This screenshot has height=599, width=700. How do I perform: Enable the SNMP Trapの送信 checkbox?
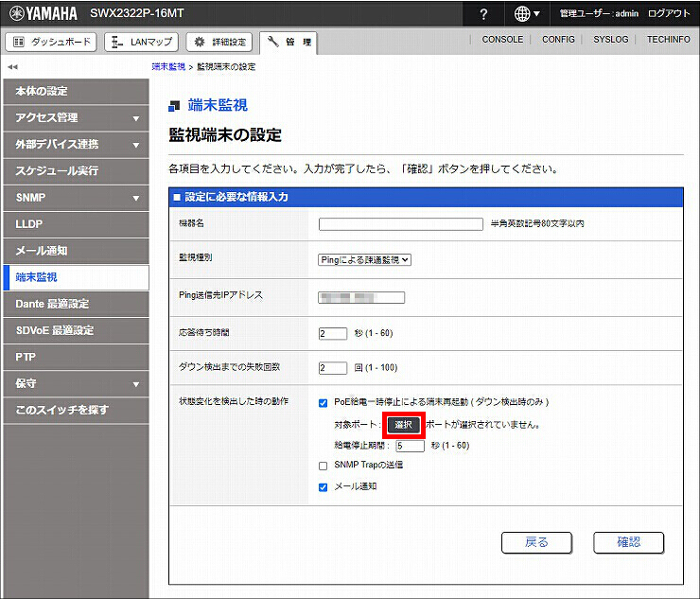pos(324,466)
